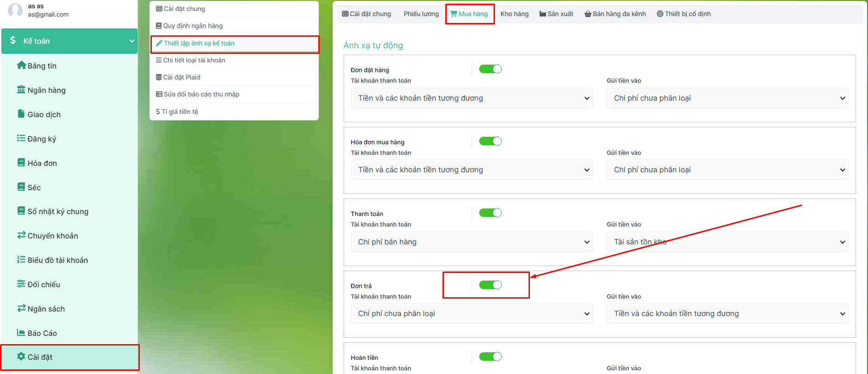The height and width of the screenshot is (374, 868).
Task: Switch the Hoàn tiền toggle off
Action: tap(490, 357)
